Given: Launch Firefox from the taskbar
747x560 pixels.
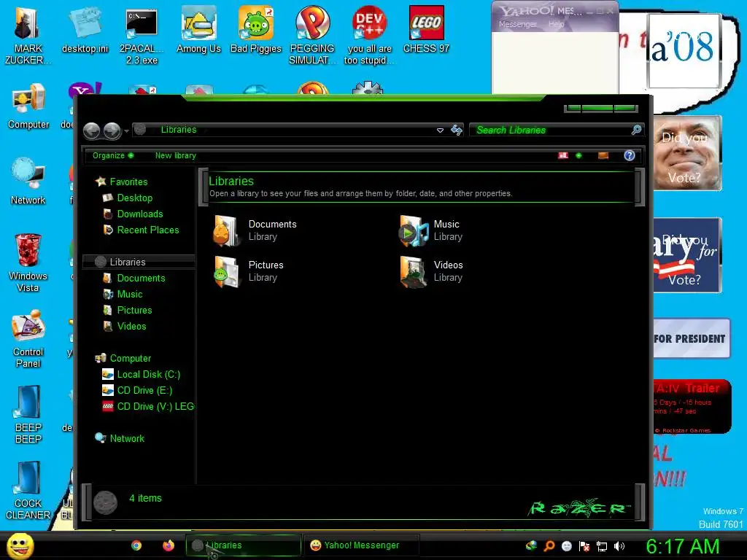Looking at the screenshot, I should pyautogui.click(x=169, y=545).
